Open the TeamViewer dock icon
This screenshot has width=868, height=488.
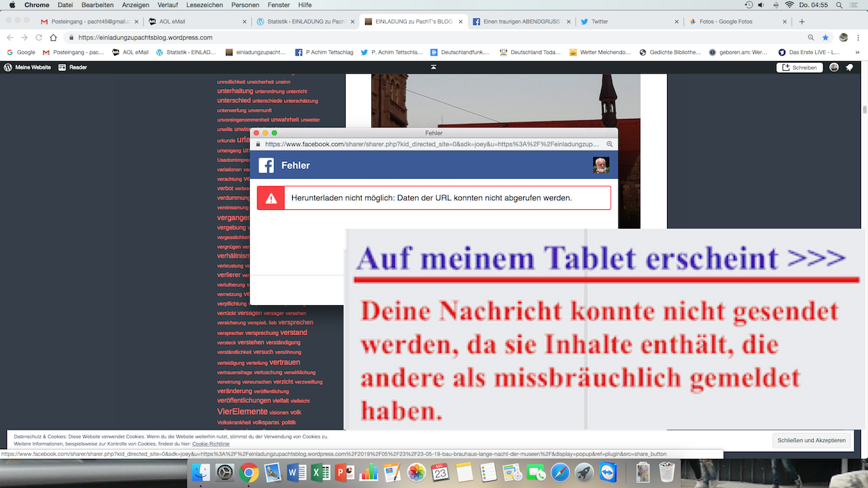click(x=609, y=473)
